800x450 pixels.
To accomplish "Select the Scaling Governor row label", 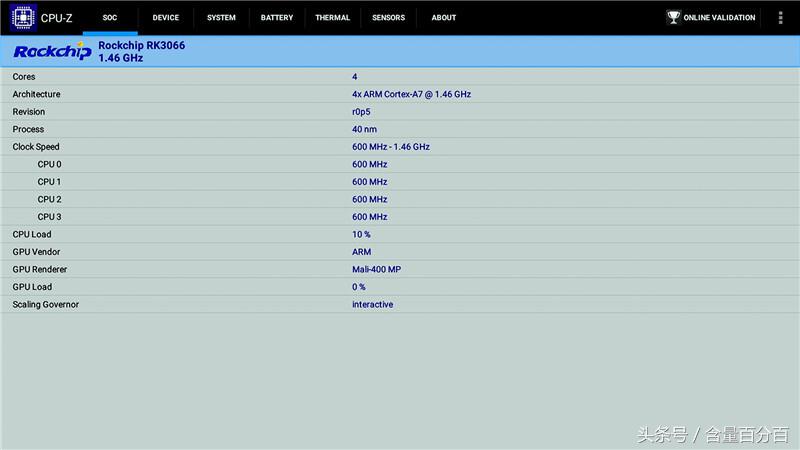I will [46, 305].
